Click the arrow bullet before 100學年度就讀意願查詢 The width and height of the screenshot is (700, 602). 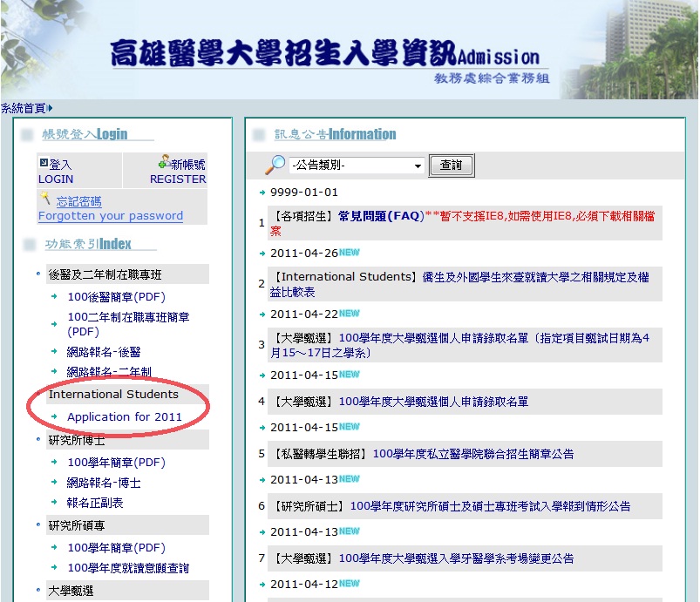pyautogui.click(x=54, y=568)
